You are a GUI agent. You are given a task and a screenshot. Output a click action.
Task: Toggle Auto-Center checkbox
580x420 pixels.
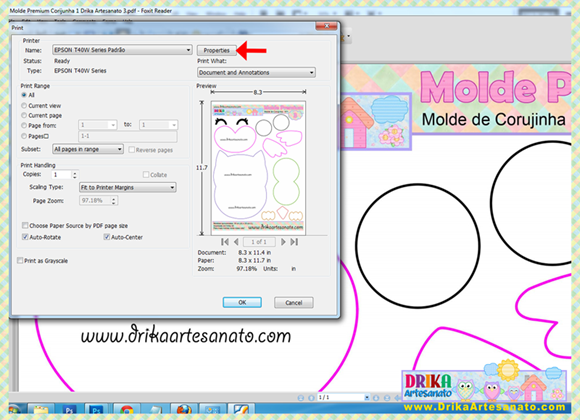point(107,237)
